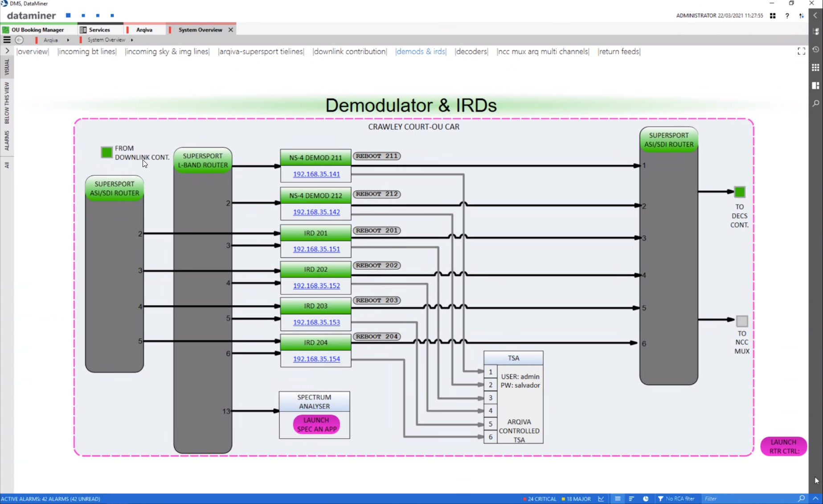Expand the Arqiva breadcrumb arrow

pos(68,40)
